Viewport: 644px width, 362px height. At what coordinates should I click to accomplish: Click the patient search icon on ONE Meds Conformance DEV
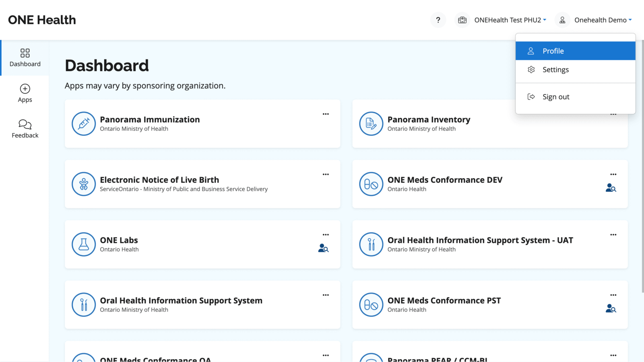611,188
